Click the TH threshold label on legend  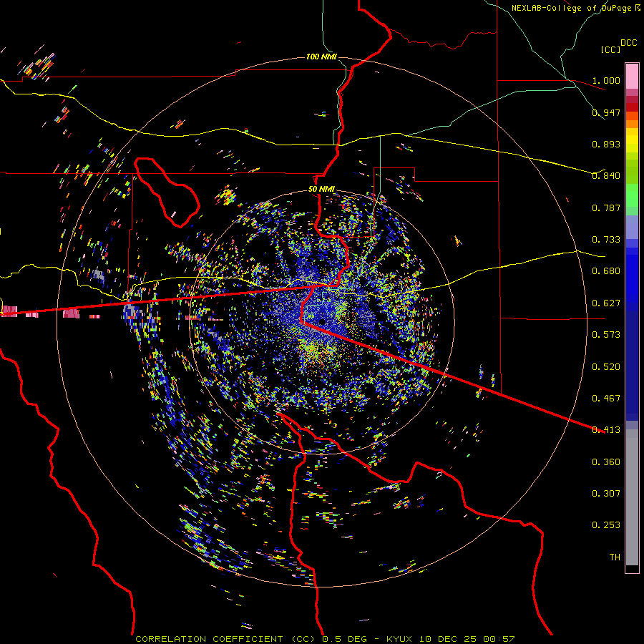tap(615, 557)
